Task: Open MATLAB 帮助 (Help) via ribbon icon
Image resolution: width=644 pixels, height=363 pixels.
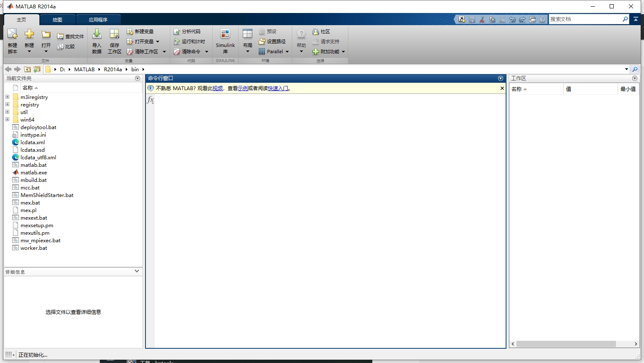Action: [301, 41]
